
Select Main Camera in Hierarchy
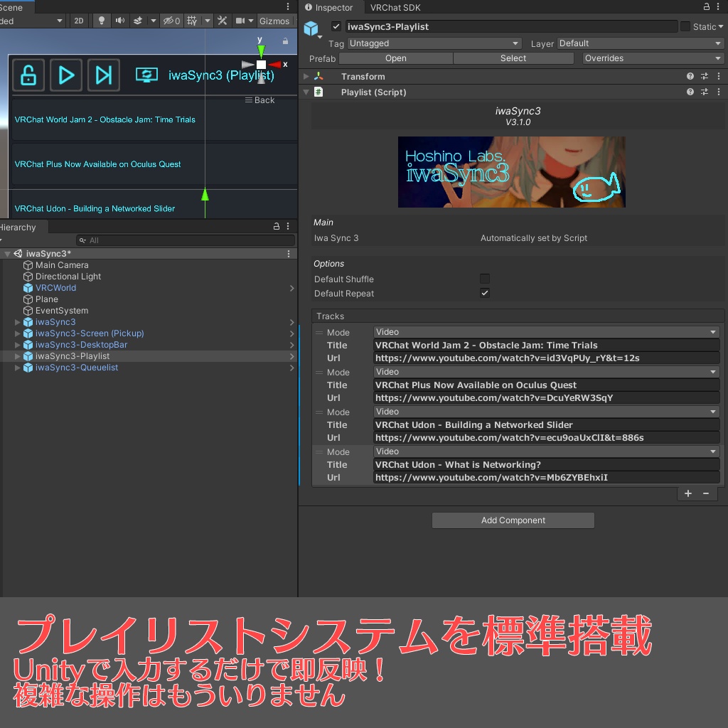[62, 265]
